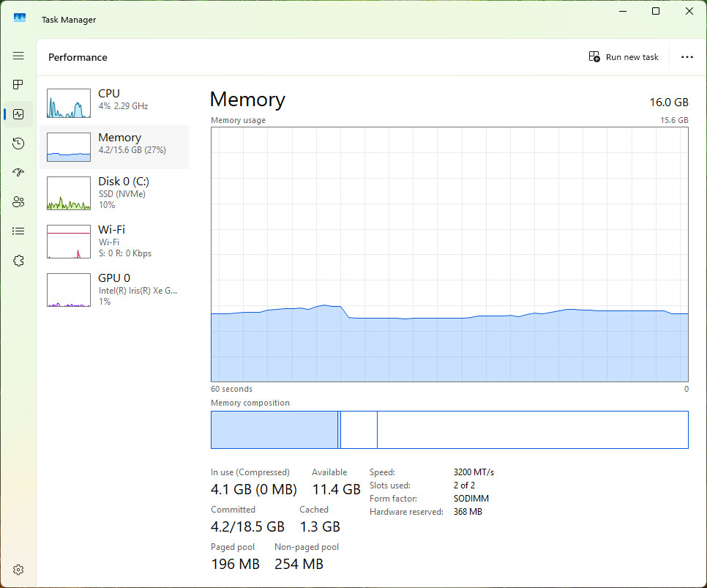Click 'SSD (NVMe)' disk type text

[122, 194]
